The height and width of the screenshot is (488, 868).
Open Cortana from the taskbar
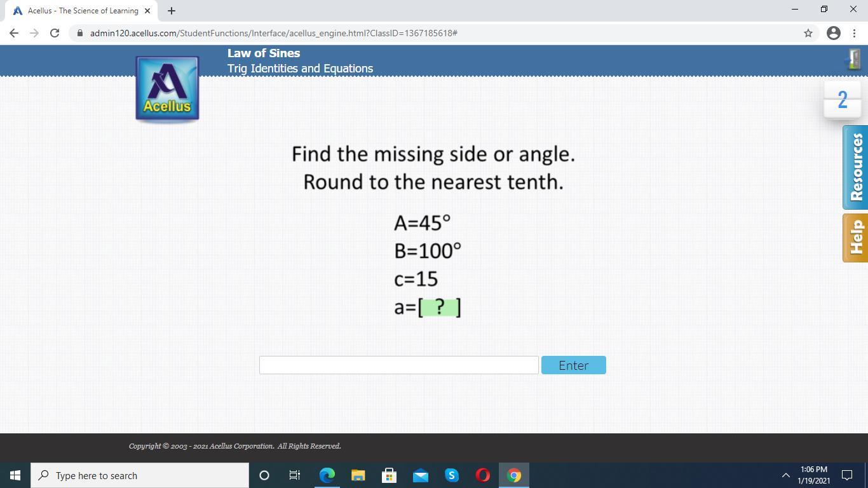point(264,475)
